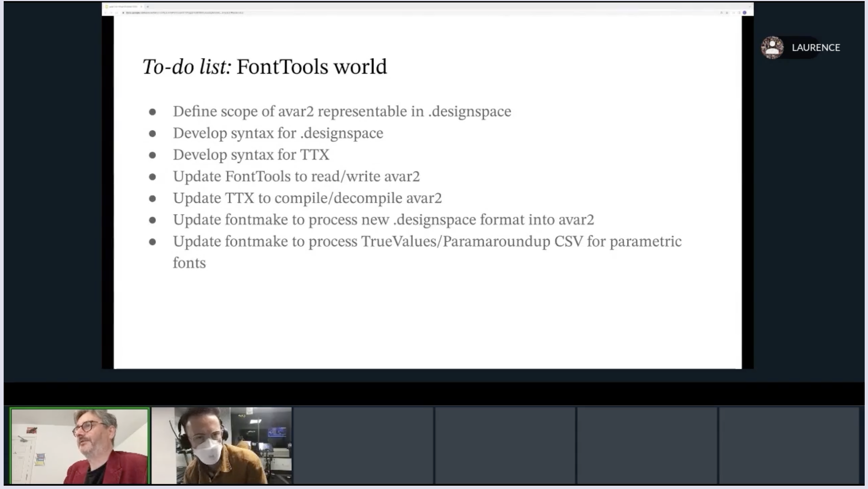The image size is (868, 489).
Task: Click a browser extension icon near the address bar
Action: (x=733, y=12)
